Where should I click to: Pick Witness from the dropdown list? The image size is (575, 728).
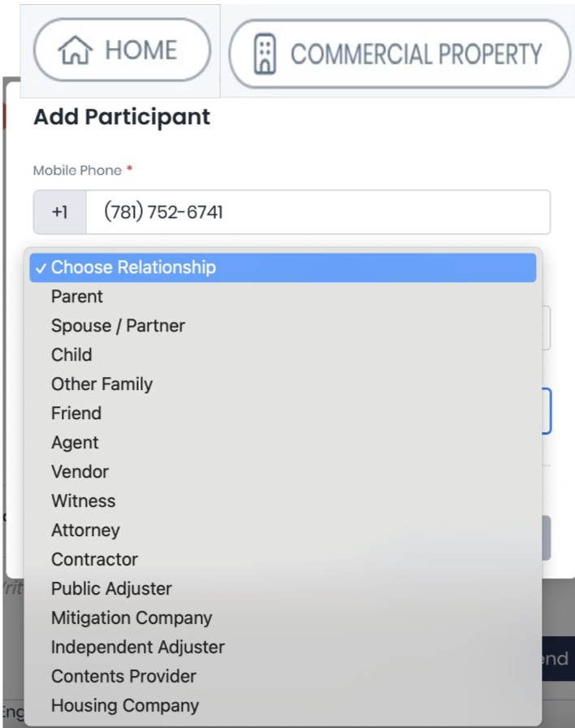pyautogui.click(x=83, y=501)
